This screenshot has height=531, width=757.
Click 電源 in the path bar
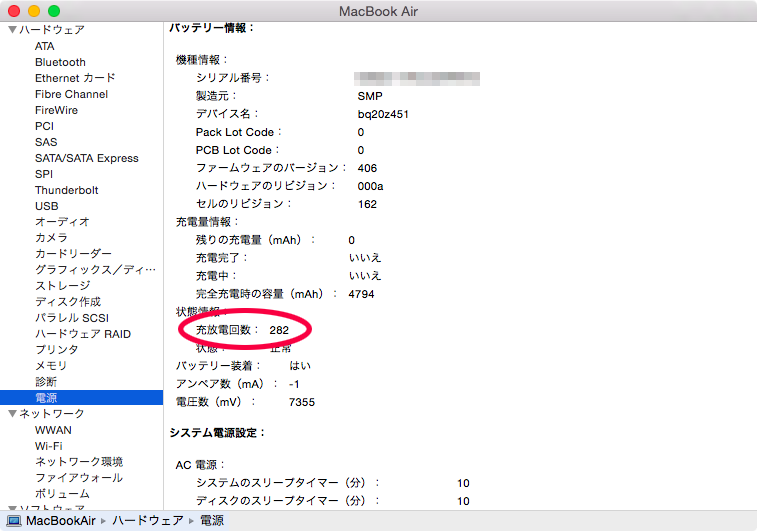212,521
